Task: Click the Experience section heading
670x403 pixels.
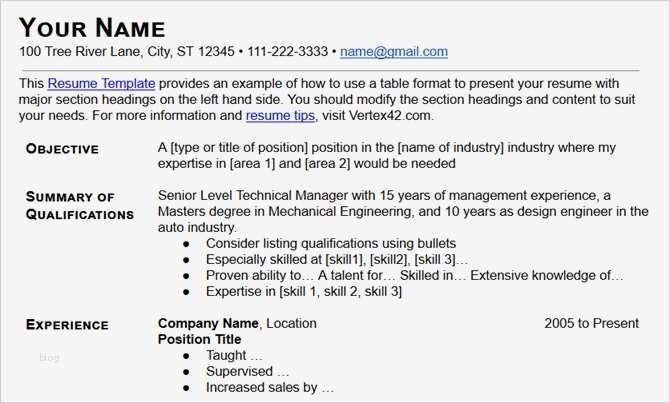Action: coord(67,324)
